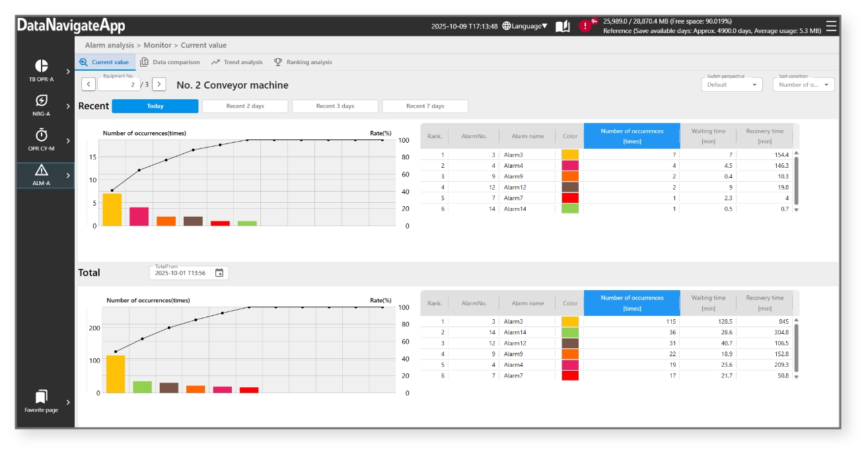Open the TB OPR-A sidebar icon
This screenshot has width=868, height=456.
pyautogui.click(x=42, y=66)
